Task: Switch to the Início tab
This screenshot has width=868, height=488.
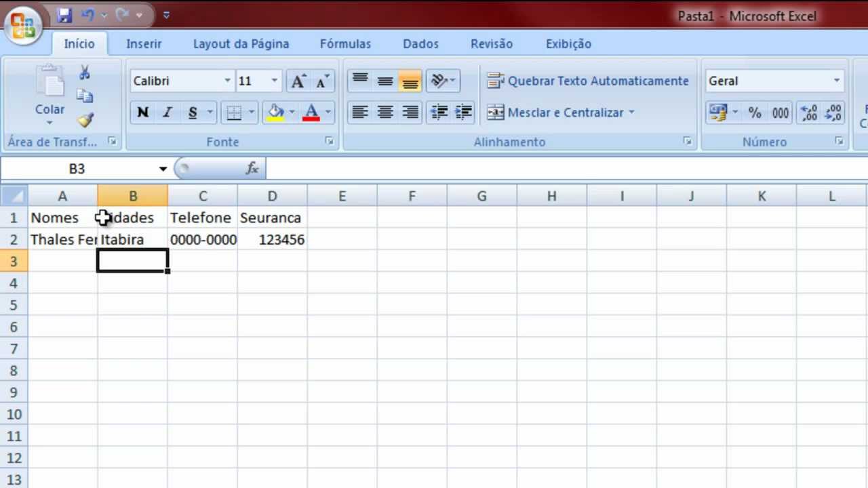Action: click(79, 43)
